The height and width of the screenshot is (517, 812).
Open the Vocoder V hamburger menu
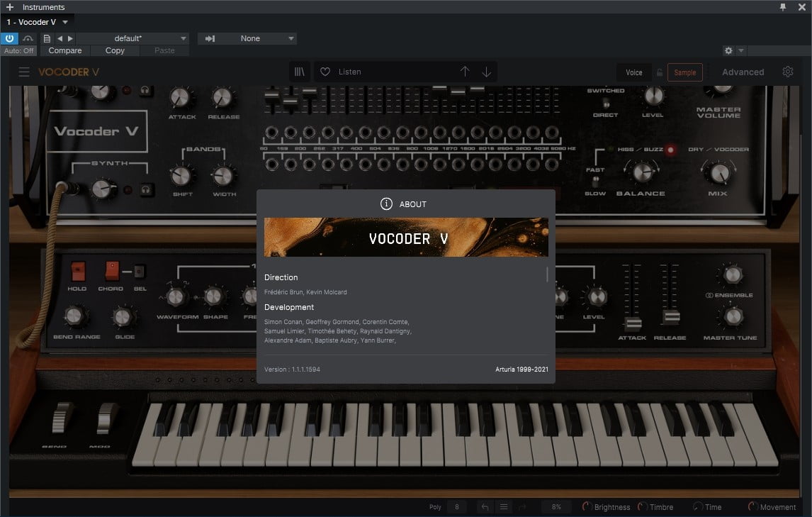click(x=24, y=72)
